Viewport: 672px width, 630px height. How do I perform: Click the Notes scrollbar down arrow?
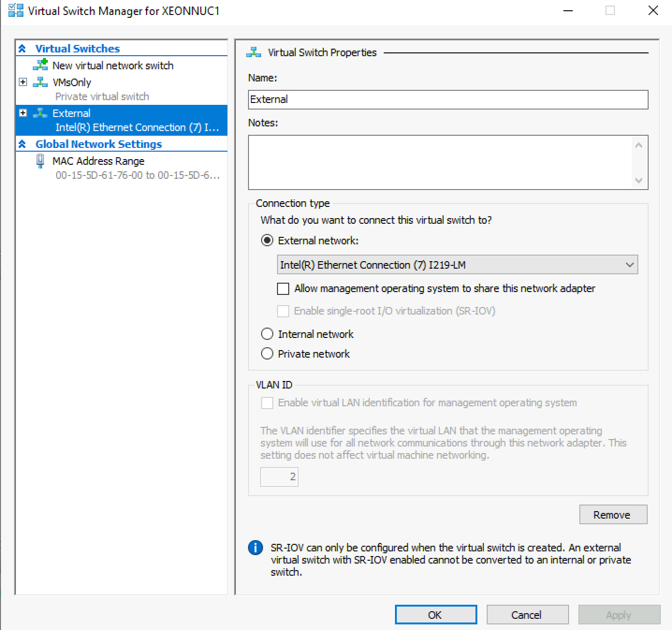tap(639, 180)
